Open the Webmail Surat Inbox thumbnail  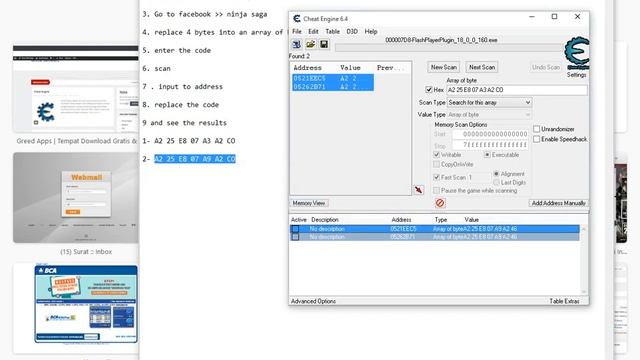coord(76,198)
